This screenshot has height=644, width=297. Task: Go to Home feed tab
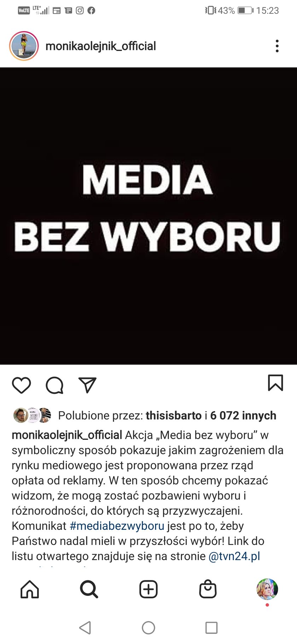pos(30,589)
